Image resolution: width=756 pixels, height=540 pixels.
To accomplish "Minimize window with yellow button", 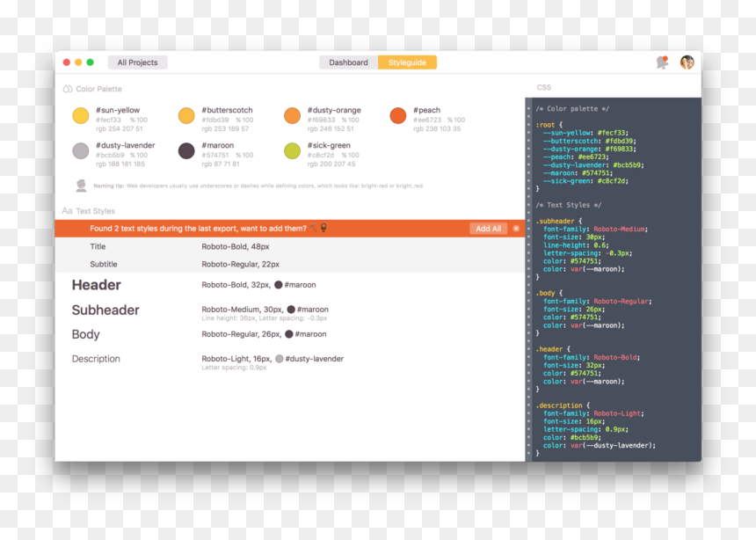I will (x=78, y=62).
